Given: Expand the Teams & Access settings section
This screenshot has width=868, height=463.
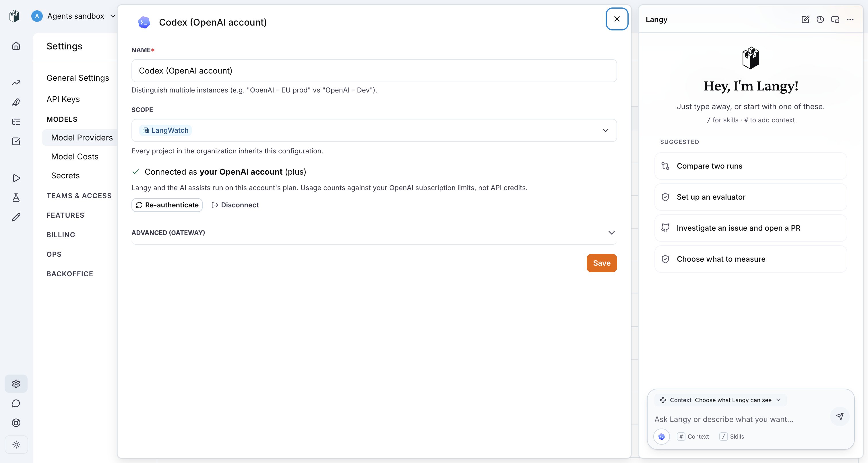Looking at the screenshot, I should (x=79, y=196).
